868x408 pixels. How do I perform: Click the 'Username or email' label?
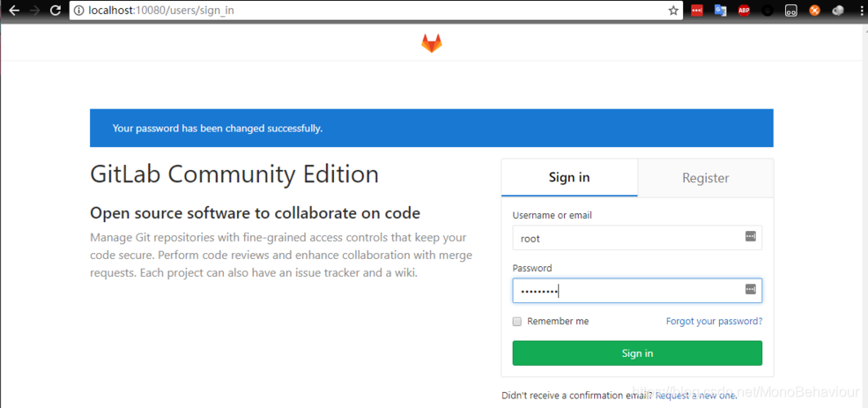(x=552, y=215)
